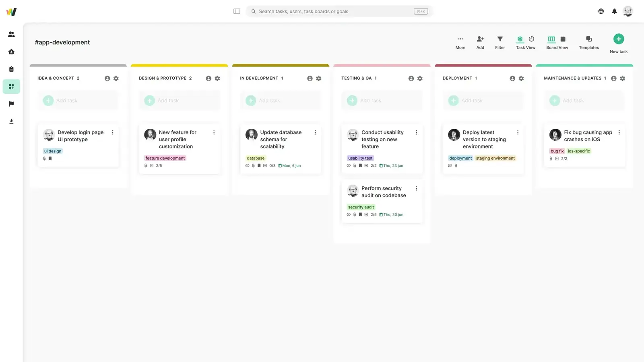Open the clipboard tasks item in sidebar

11,69
